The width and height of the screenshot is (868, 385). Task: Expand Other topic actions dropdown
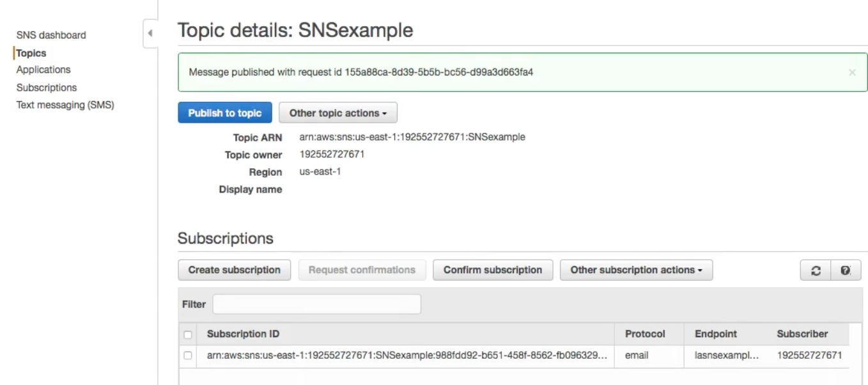coord(338,113)
